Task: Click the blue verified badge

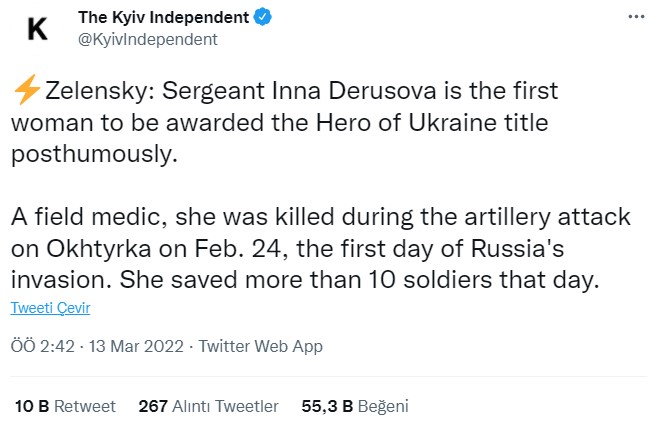Action: click(257, 19)
